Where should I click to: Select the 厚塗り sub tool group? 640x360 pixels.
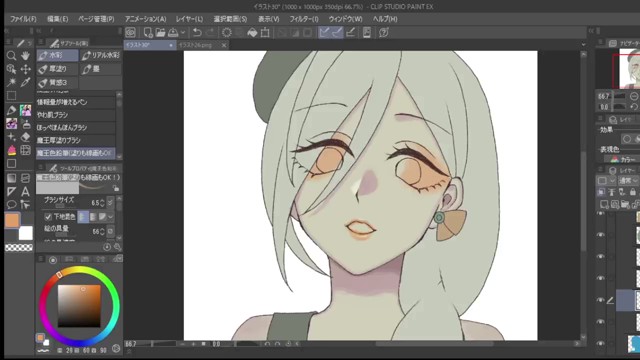[x=58, y=69]
